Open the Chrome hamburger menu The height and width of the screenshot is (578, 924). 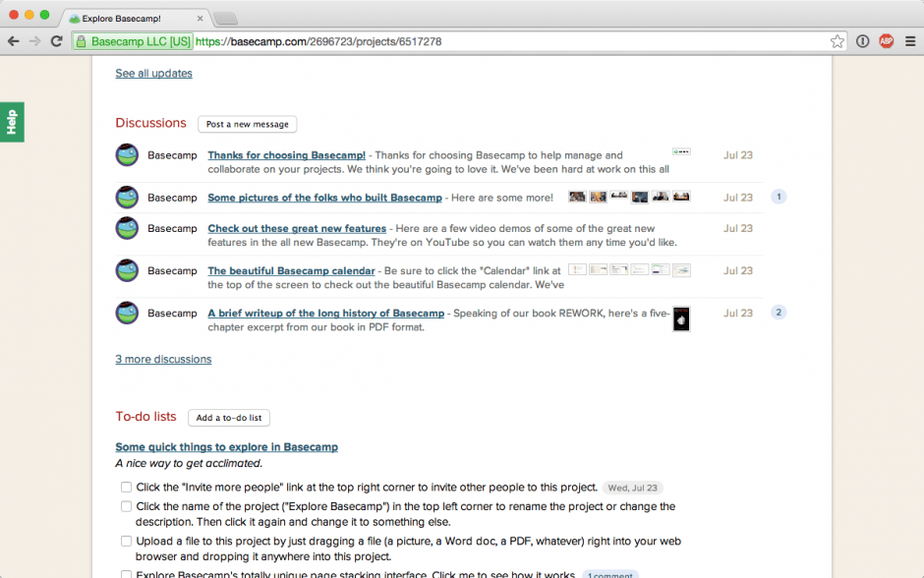909,41
